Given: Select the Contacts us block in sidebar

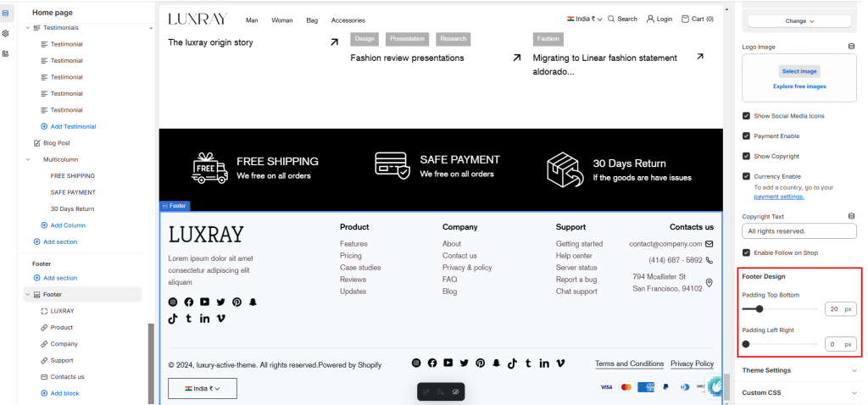Looking at the screenshot, I should [67, 377].
